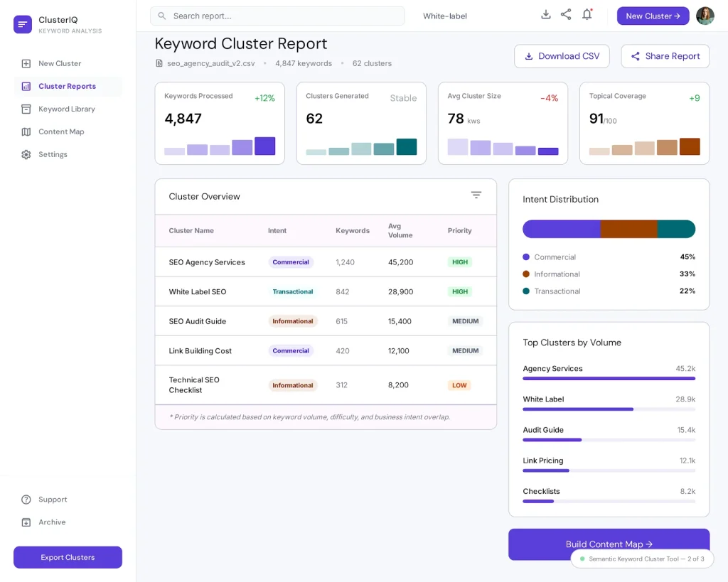This screenshot has height=582, width=728.
Task: Click the Transactional intent tag
Action: coord(292,292)
